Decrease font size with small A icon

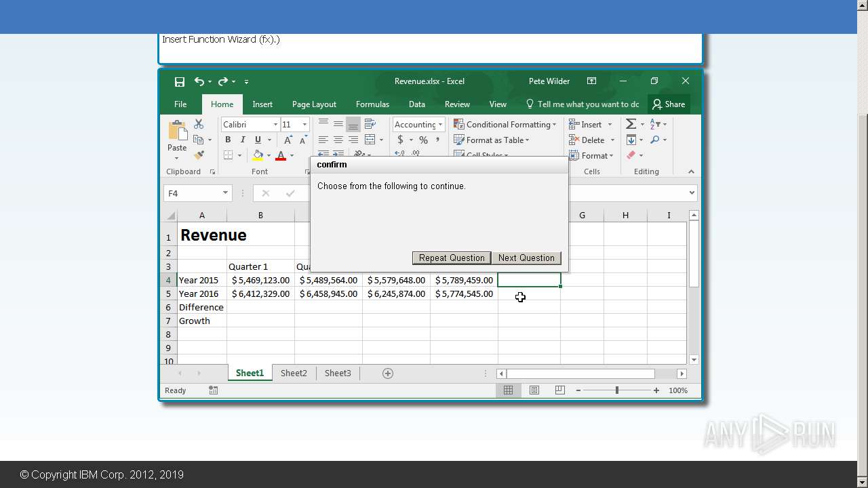pyautogui.click(x=302, y=140)
